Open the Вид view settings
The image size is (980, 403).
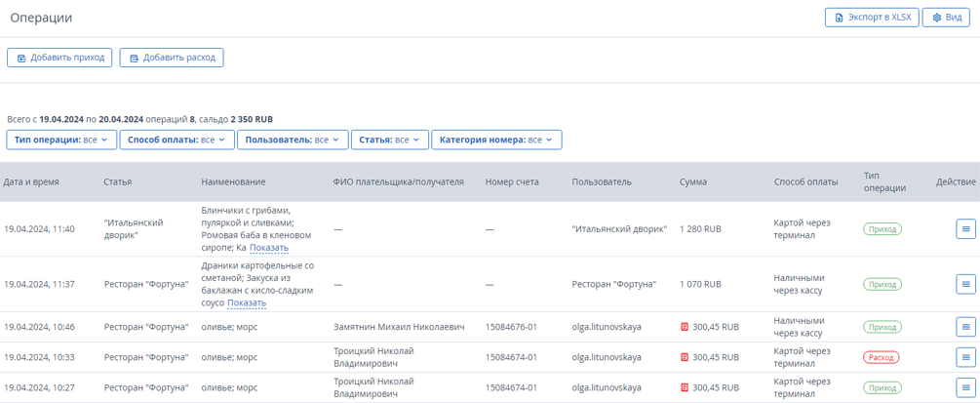946,18
